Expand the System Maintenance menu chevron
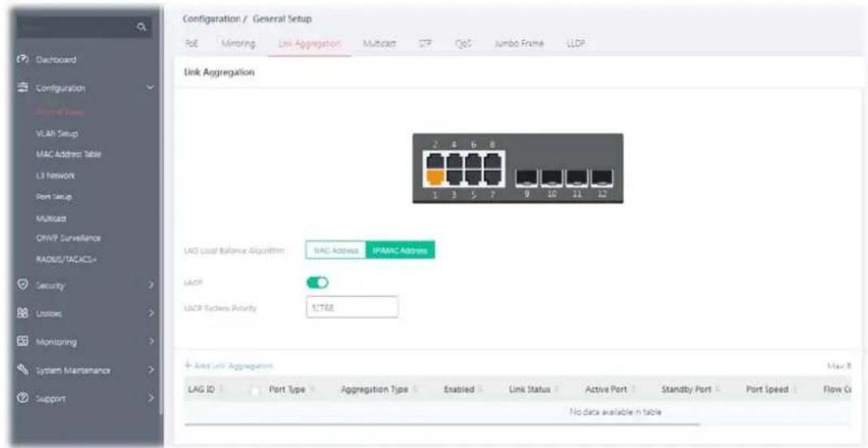Image resolution: width=868 pixels, height=448 pixels. click(151, 369)
